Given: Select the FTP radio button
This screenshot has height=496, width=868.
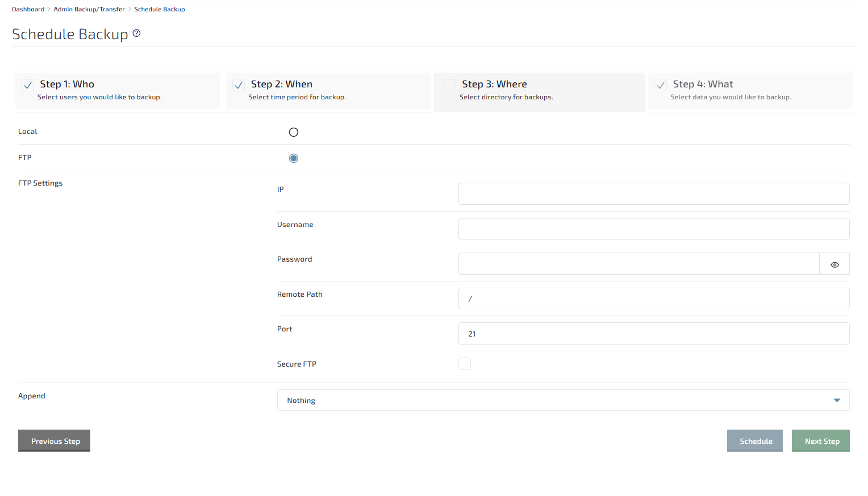Looking at the screenshot, I should 293,158.
